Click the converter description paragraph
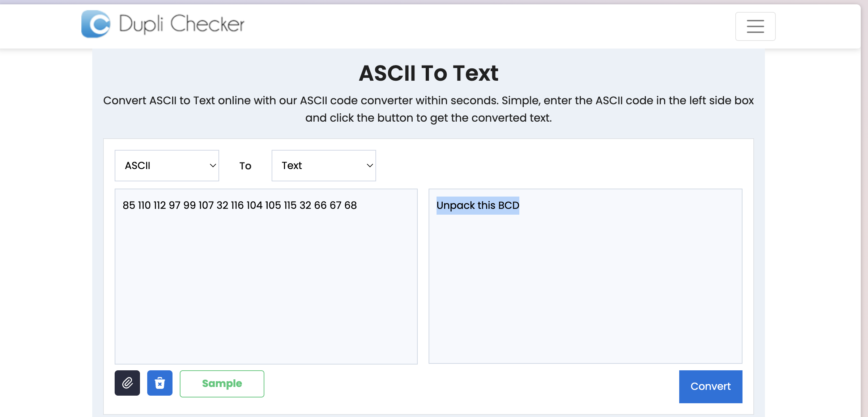The width and height of the screenshot is (868, 417). point(429,109)
